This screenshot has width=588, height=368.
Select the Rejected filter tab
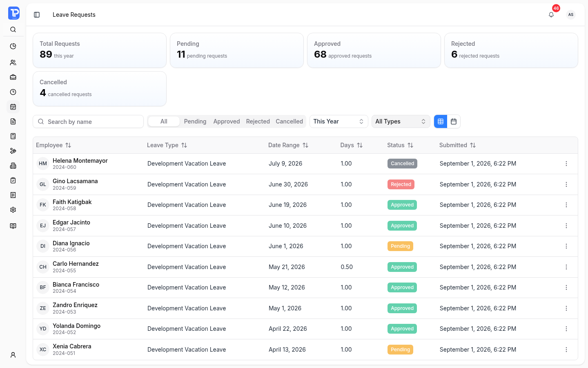tap(258, 121)
